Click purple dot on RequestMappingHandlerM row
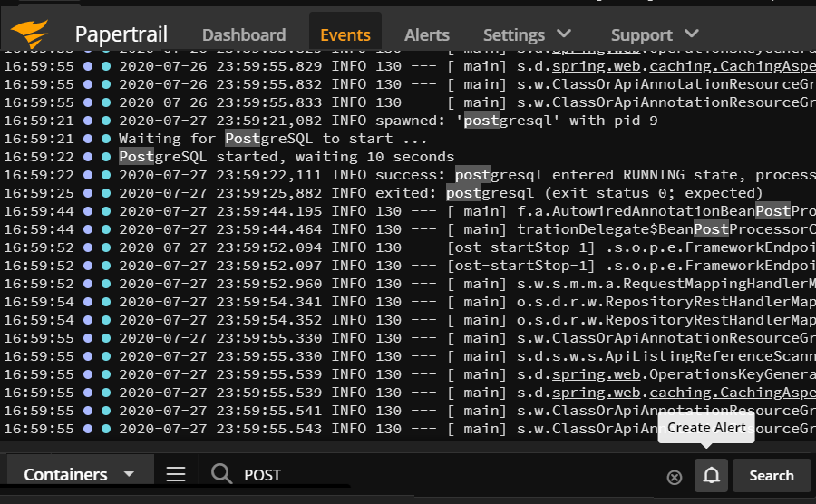Screen dimensions: 816x504 (x=88, y=284)
